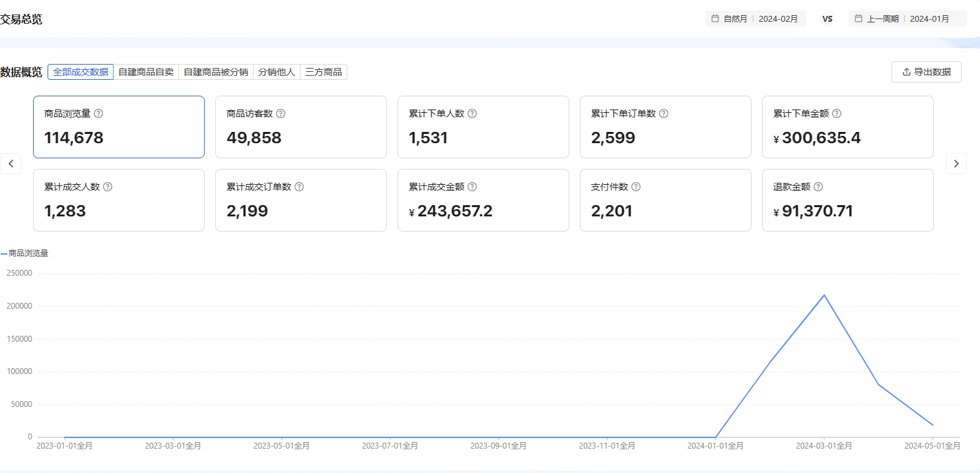
Task: Click help icon next to 累计成交人数
Action: [x=108, y=187]
